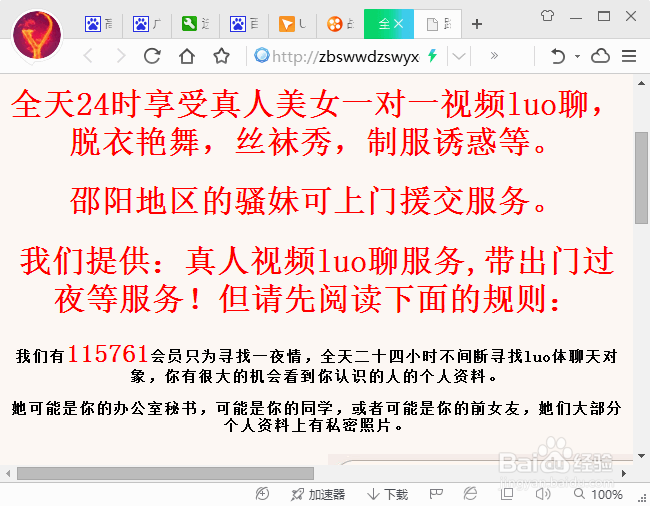Go back to the previous page
This screenshot has height=506, width=650.
tap(88, 56)
